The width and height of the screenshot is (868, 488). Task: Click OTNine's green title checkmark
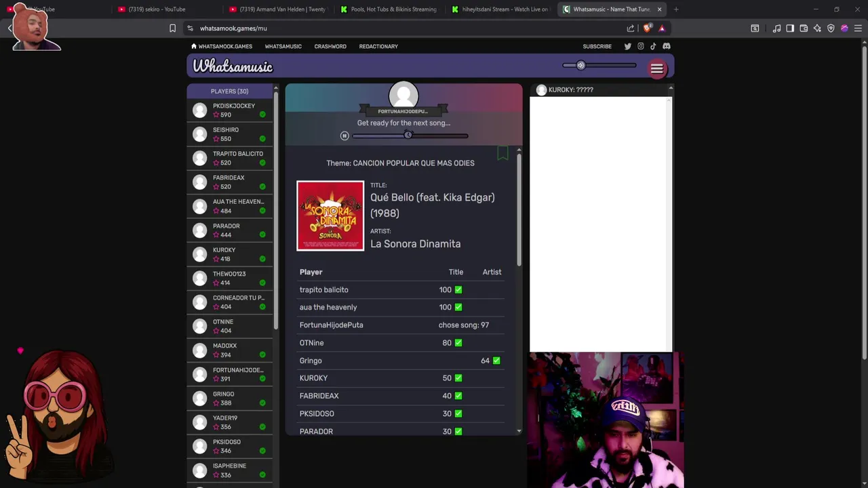458,343
